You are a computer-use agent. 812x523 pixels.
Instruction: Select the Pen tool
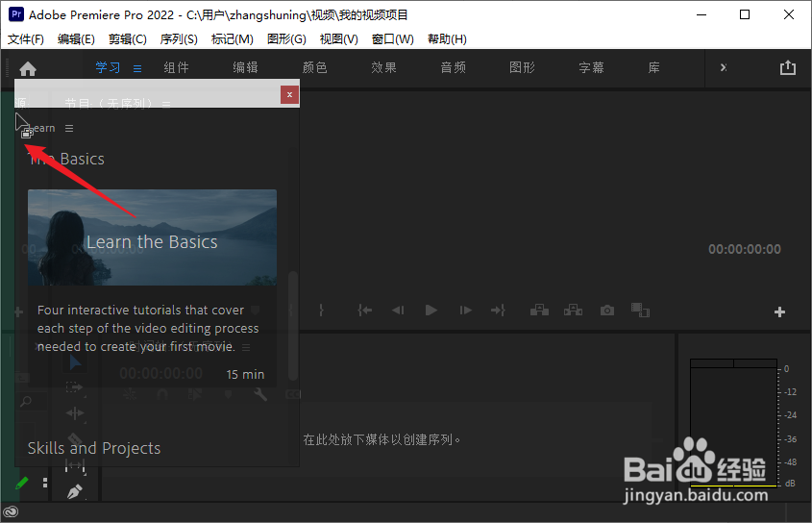[x=75, y=491]
